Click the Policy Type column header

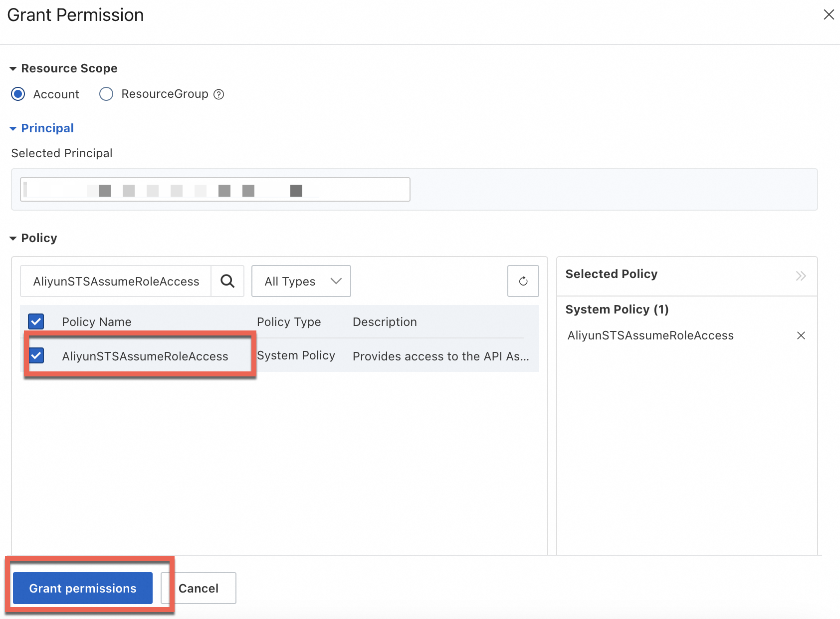coord(289,322)
